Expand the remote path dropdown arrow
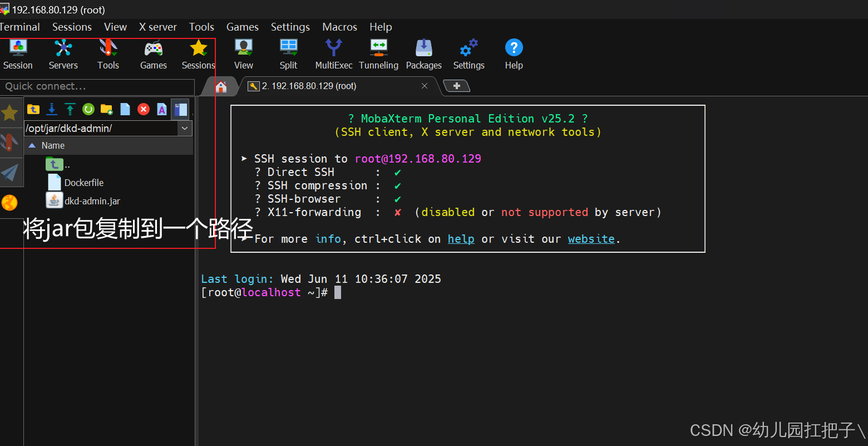 [x=185, y=129]
